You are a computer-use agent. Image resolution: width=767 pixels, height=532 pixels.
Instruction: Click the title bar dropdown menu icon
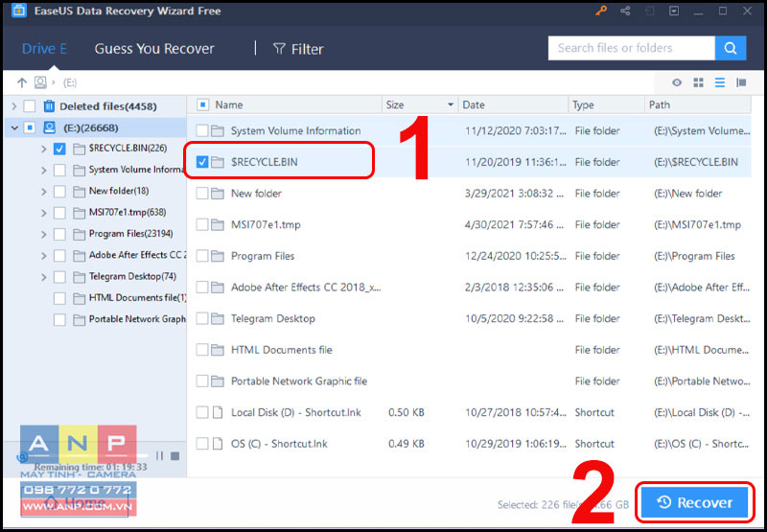pyautogui.click(x=675, y=11)
